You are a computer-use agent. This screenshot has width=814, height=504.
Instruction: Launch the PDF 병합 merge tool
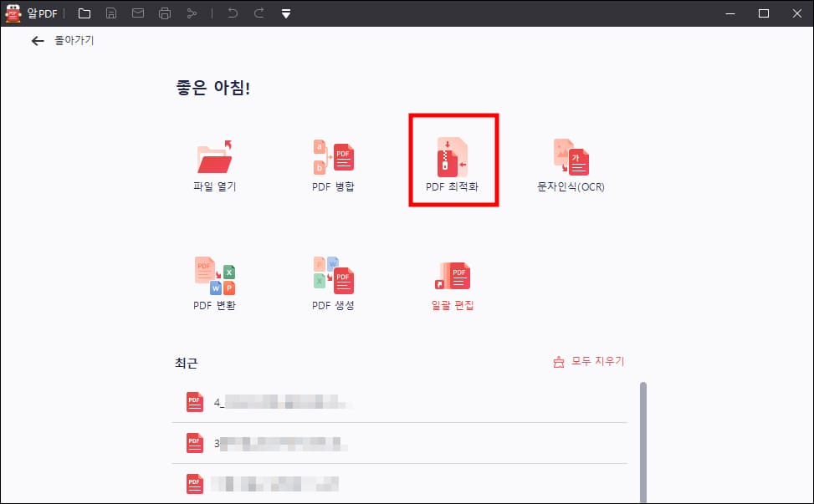pyautogui.click(x=333, y=166)
